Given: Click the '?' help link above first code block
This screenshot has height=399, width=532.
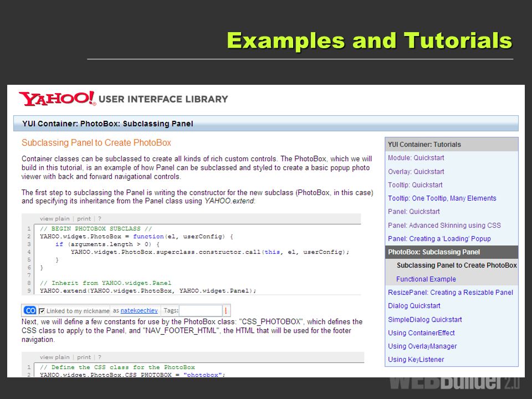Looking at the screenshot, I should point(100,219).
